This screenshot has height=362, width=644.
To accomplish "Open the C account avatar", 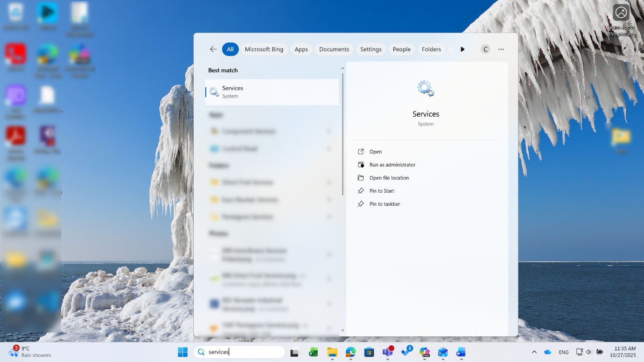I will (485, 49).
